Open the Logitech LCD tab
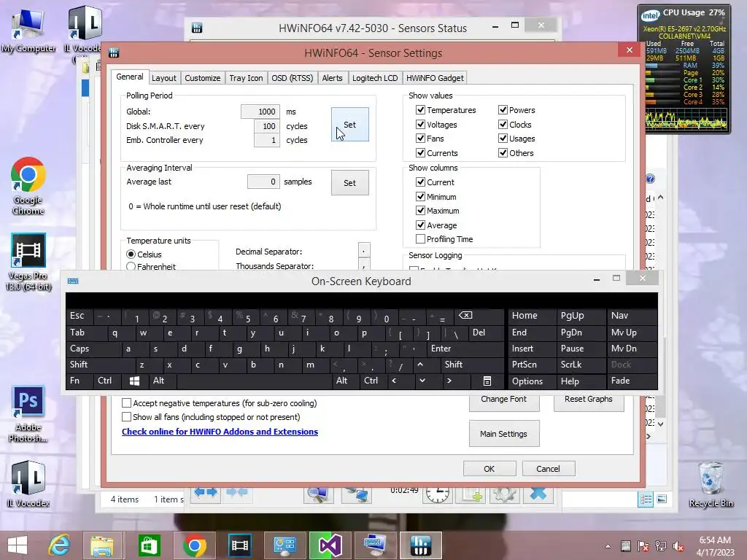The width and height of the screenshot is (747, 560). click(x=375, y=78)
